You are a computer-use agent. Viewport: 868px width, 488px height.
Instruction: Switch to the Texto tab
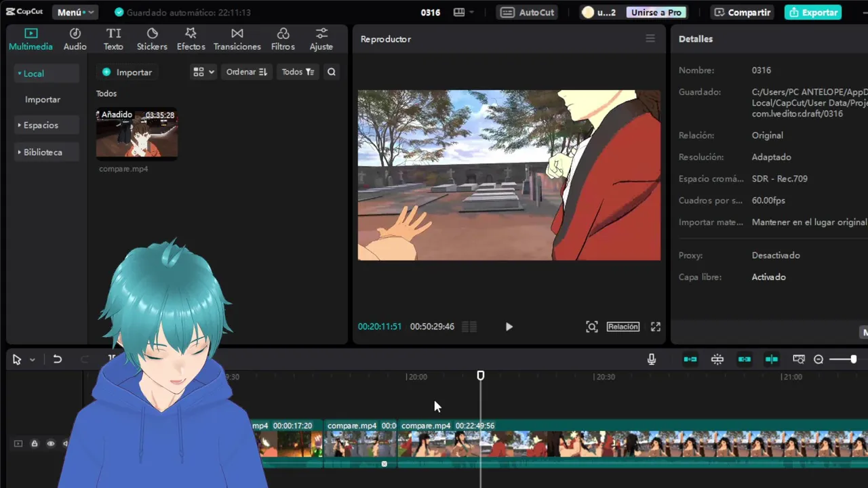(113, 39)
